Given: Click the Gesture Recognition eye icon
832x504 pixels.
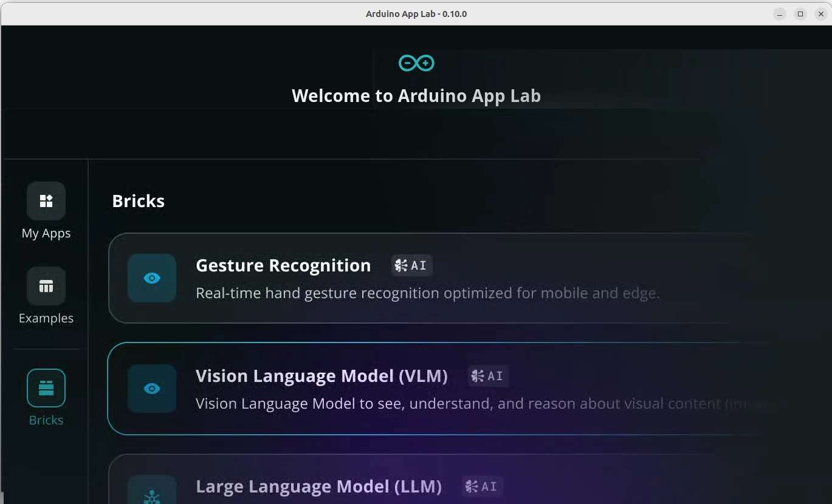Looking at the screenshot, I should 152,278.
